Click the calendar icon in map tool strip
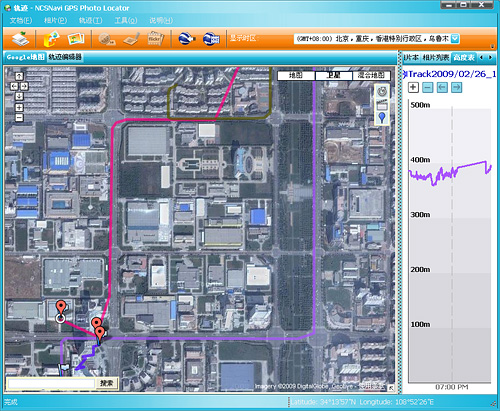The image size is (500, 411). (382, 105)
